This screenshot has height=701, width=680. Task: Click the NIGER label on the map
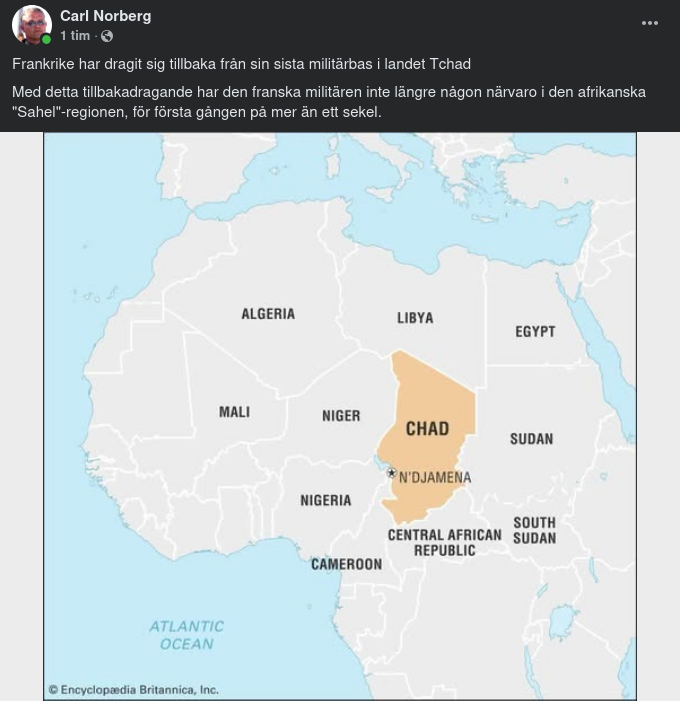pos(341,416)
